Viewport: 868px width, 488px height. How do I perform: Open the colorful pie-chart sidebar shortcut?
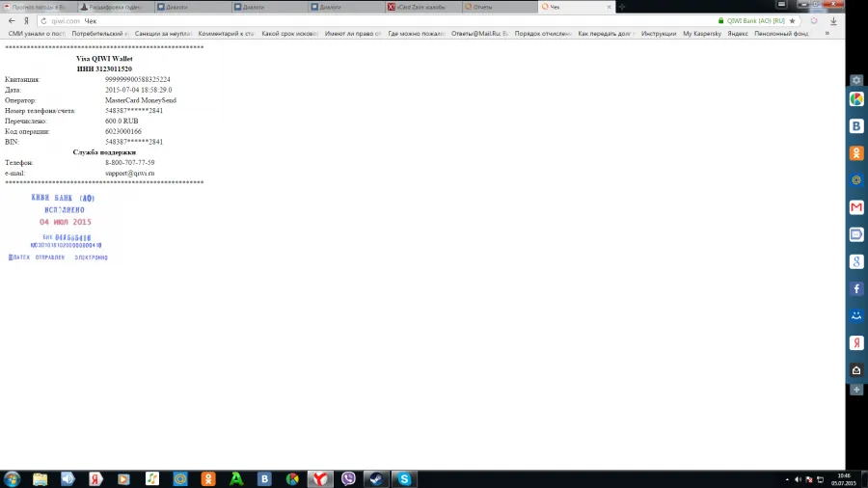pyautogui.click(x=856, y=99)
